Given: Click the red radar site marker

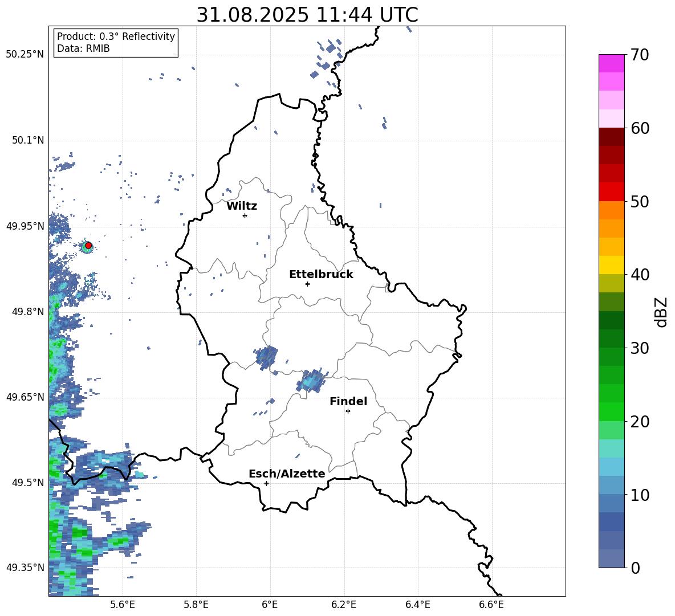Looking at the screenshot, I should [88, 246].
